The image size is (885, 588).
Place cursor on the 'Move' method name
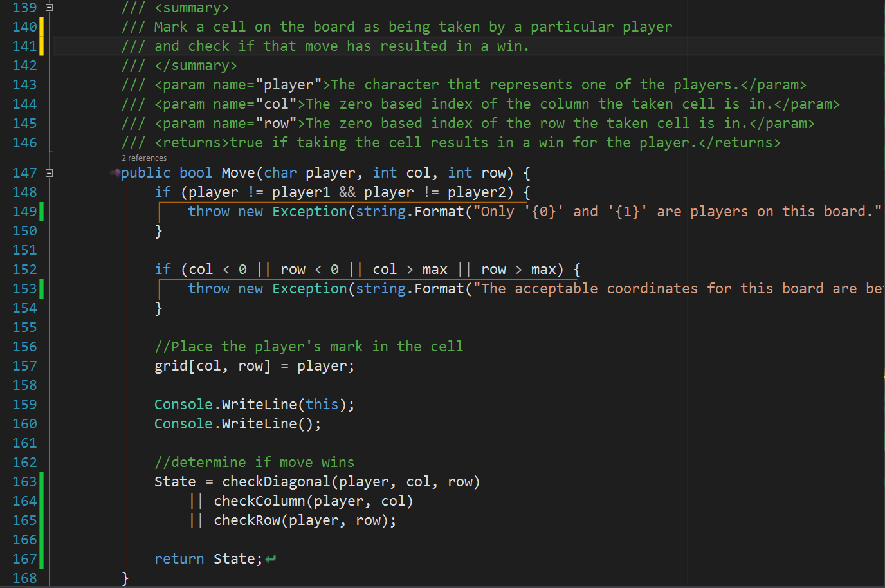(x=238, y=172)
